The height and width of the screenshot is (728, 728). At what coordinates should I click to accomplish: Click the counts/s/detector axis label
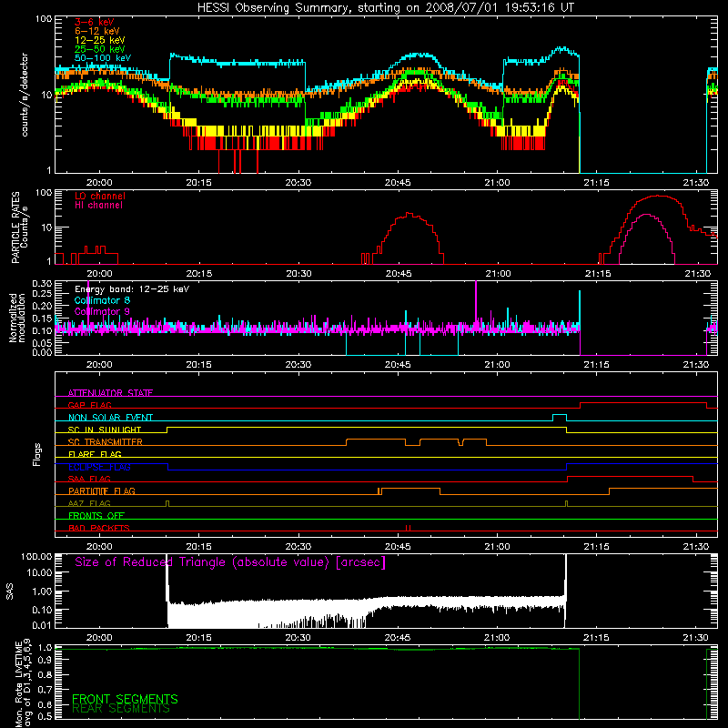tap(25, 95)
